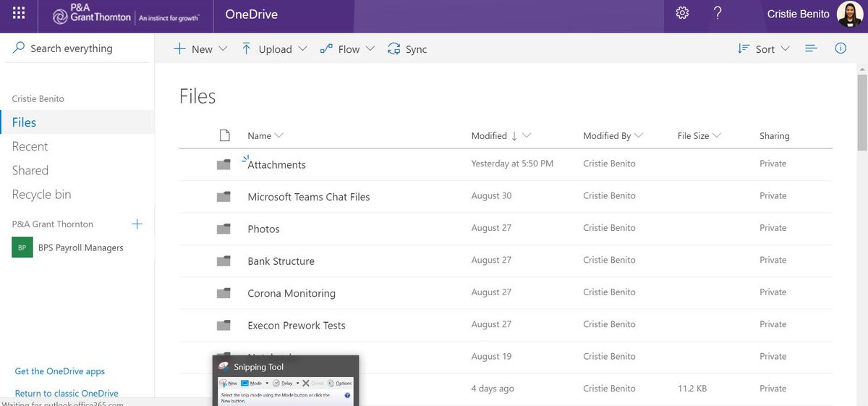Click Get the OneDrive apps link

60,371
